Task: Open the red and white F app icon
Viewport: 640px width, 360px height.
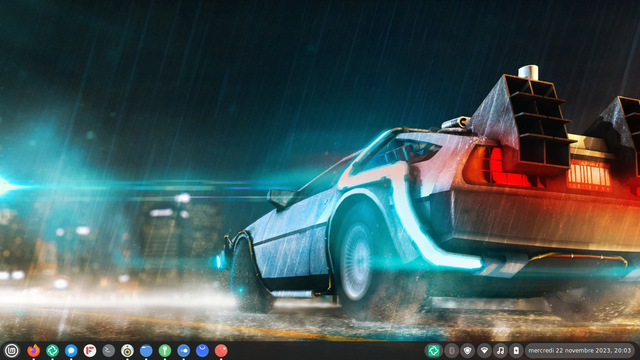Action: pos(90,350)
